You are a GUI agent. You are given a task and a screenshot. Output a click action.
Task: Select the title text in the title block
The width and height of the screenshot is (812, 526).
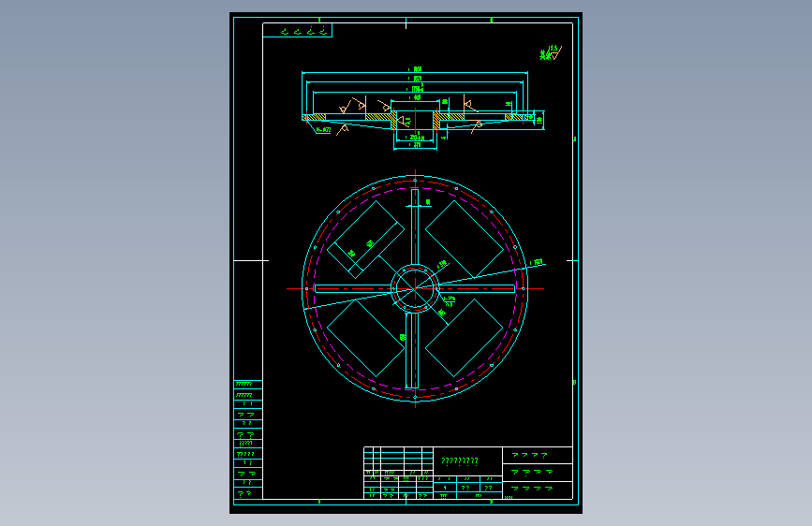(x=459, y=460)
